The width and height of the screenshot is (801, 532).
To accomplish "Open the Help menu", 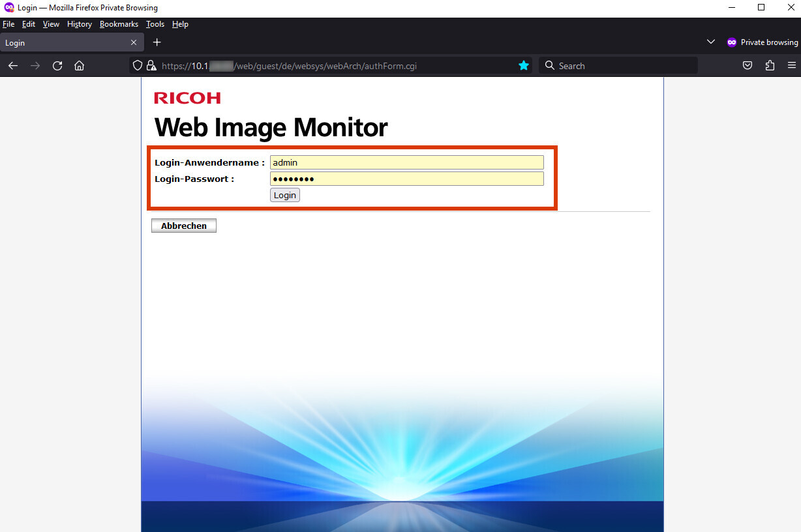I will click(x=180, y=24).
